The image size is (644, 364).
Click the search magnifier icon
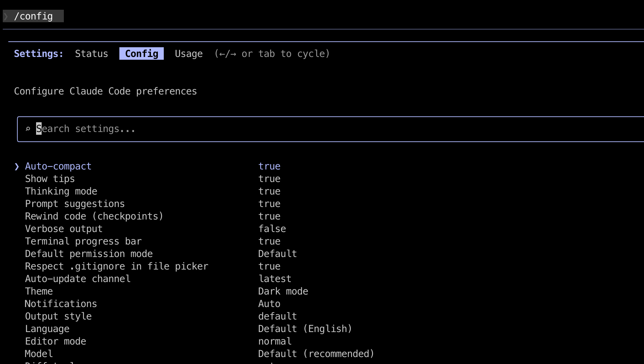pyautogui.click(x=28, y=129)
